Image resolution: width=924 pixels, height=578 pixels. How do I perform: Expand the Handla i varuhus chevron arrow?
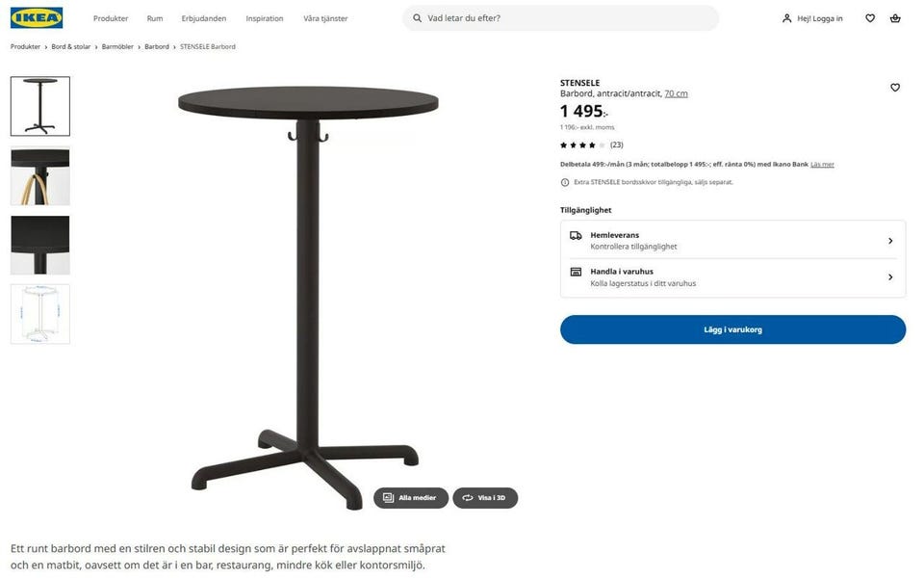click(890, 277)
